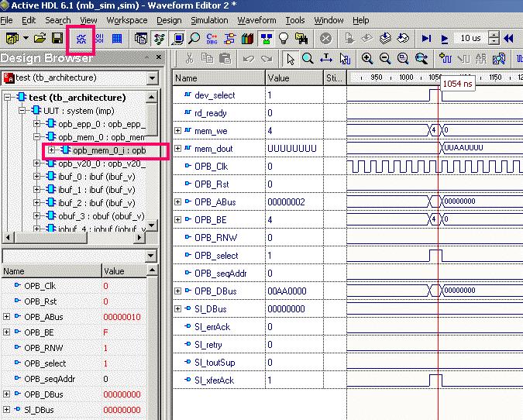523x420 pixels.
Task: Click the folder with binoculars icon
Action: 301,39
